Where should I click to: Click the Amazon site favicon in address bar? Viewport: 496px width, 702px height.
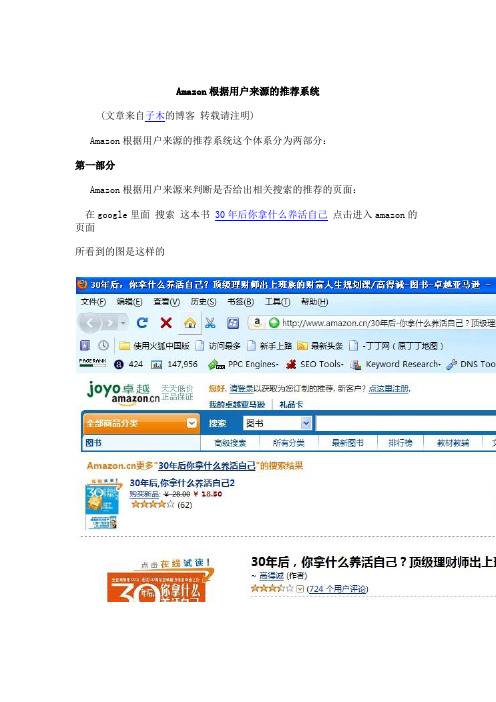257,322
